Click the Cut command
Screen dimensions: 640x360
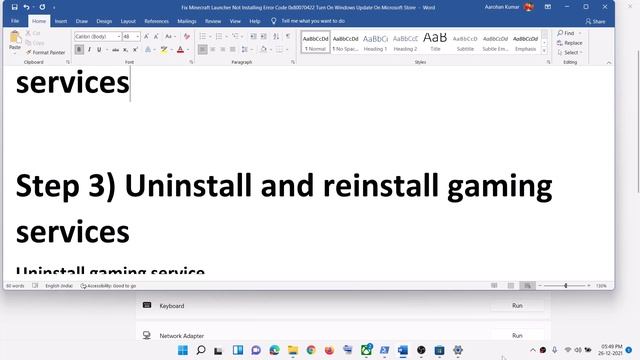[x=33, y=33]
